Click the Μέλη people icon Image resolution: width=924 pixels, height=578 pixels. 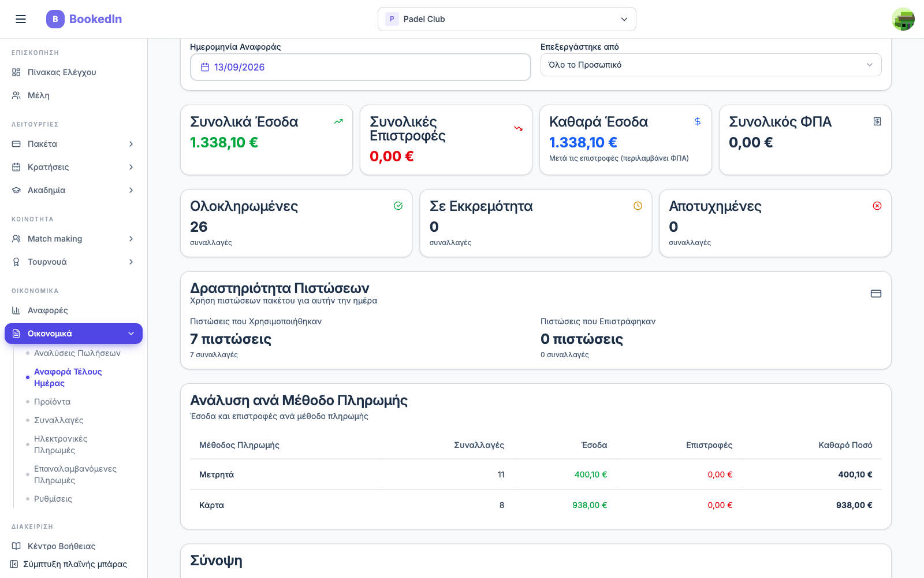pos(16,95)
